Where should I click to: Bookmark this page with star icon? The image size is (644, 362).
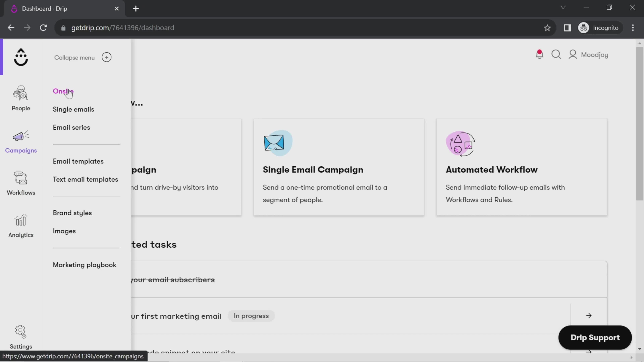pyautogui.click(x=547, y=28)
